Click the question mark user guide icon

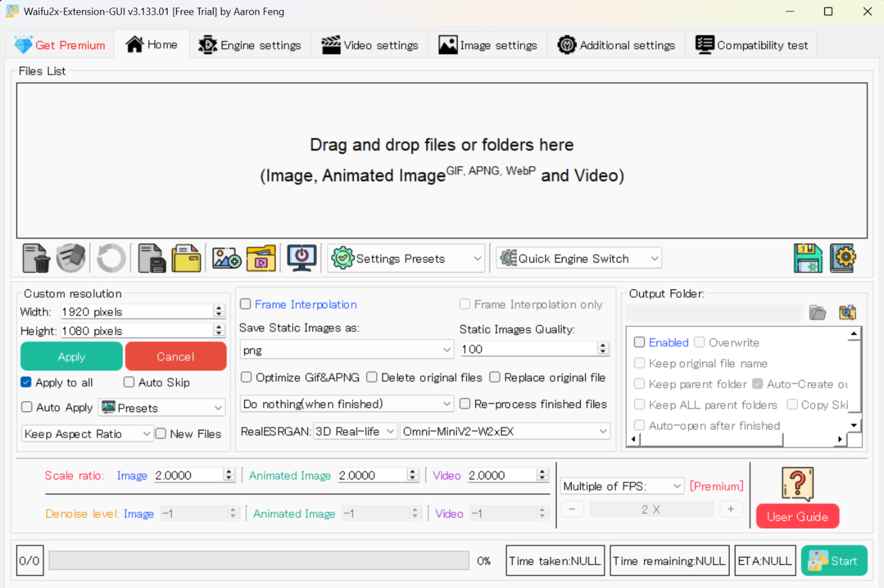797,484
